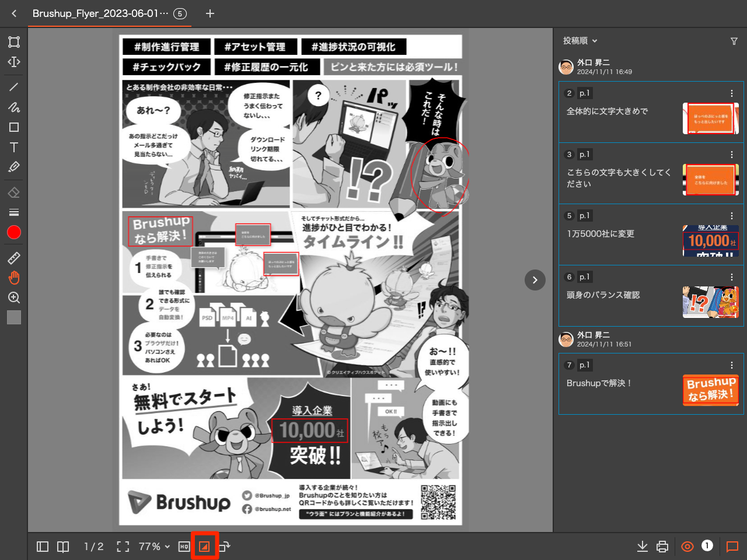The width and height of the screenshot is (747, 560).
Task: Open more options for comment 5
Action: (732, 216)
